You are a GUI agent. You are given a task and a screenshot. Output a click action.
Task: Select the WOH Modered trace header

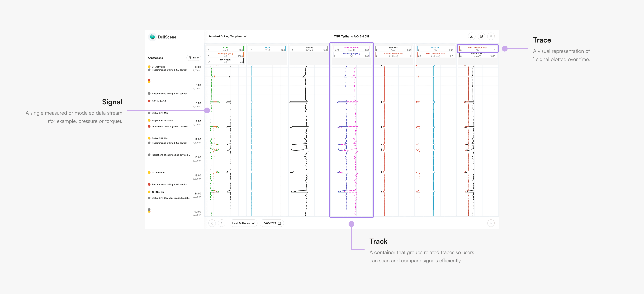coord(351,48)
